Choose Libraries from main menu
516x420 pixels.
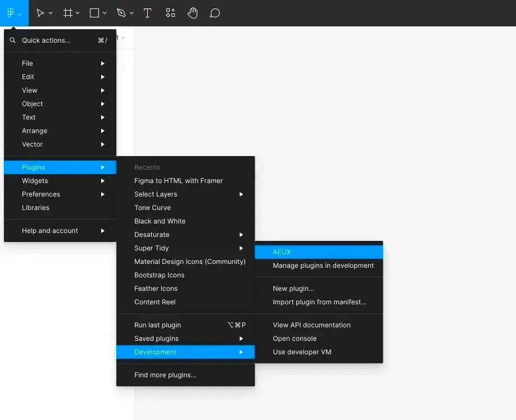[x=60, y=208]
